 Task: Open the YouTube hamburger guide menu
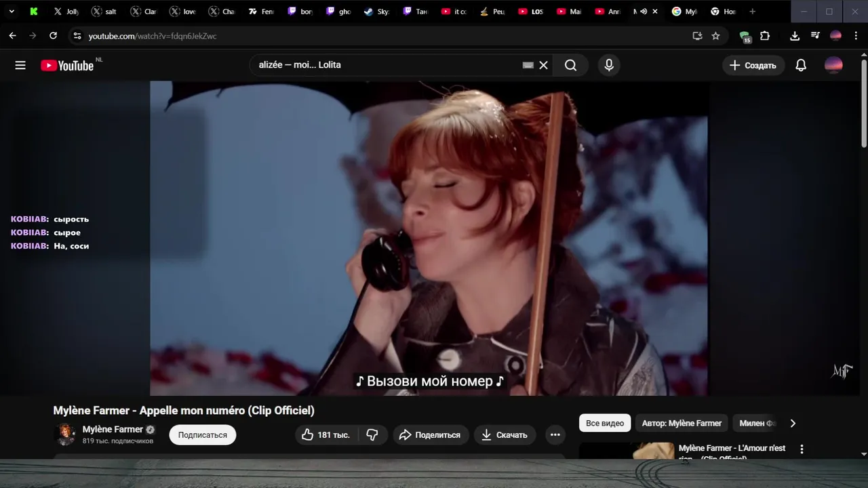point(20,65)
